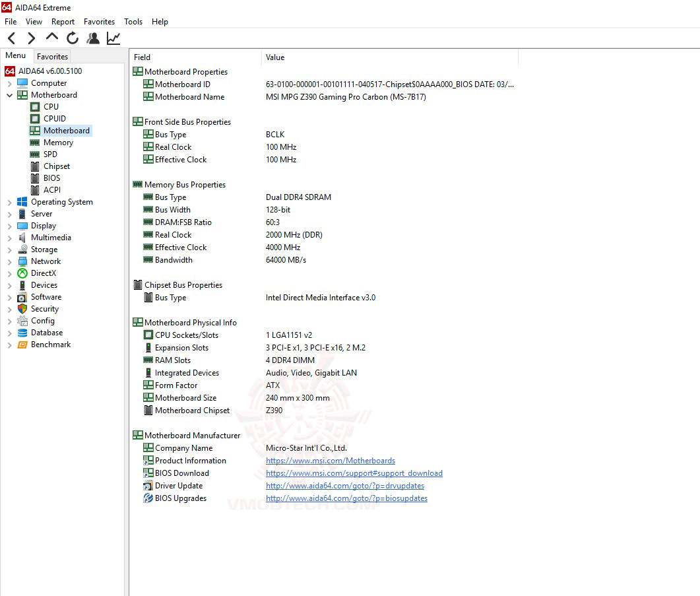Click the Memory module icon in tree
This screenshot has height=596, width=700.
(x=35, y=143)
